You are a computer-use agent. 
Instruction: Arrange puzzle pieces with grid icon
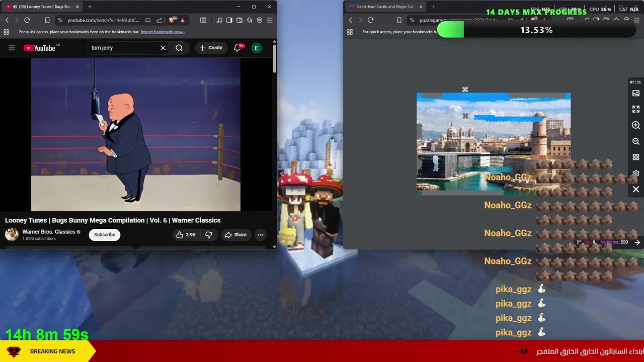pos(636,157)
